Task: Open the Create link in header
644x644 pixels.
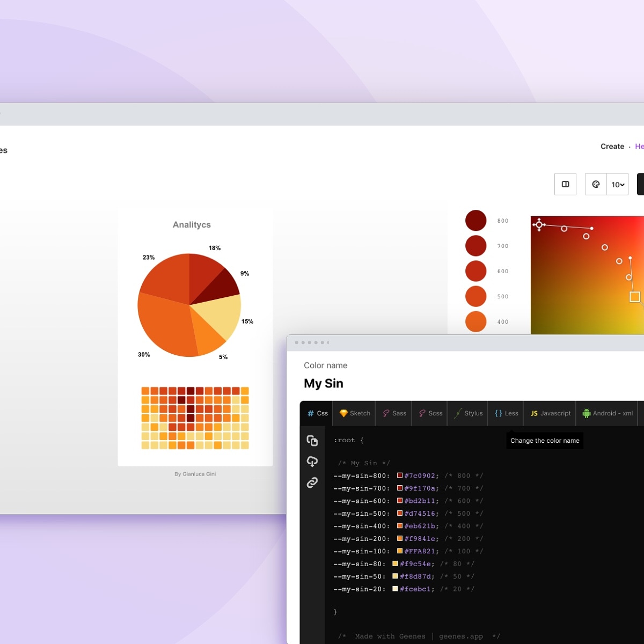Action: coord(612,146)
